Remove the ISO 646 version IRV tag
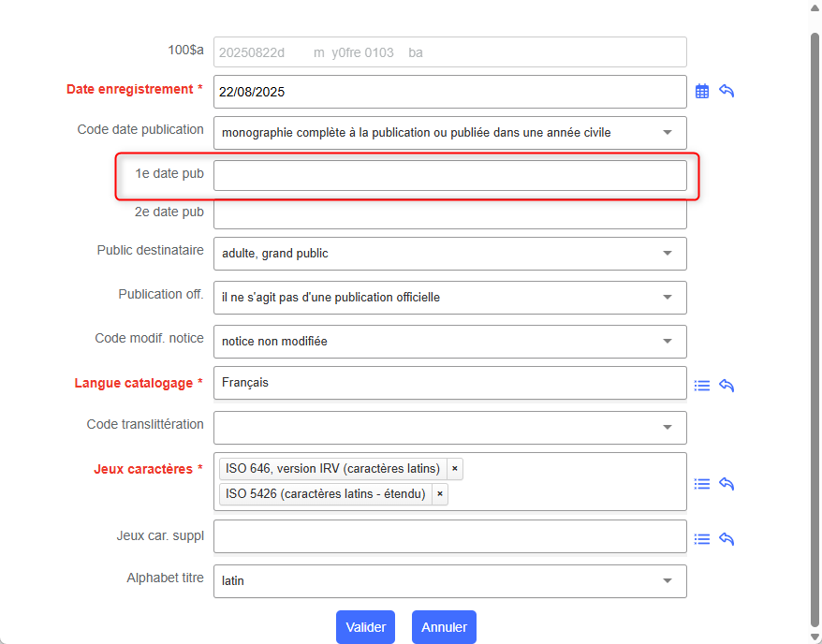The width and height of the screenshot is (822, 644). coord(454,469)
